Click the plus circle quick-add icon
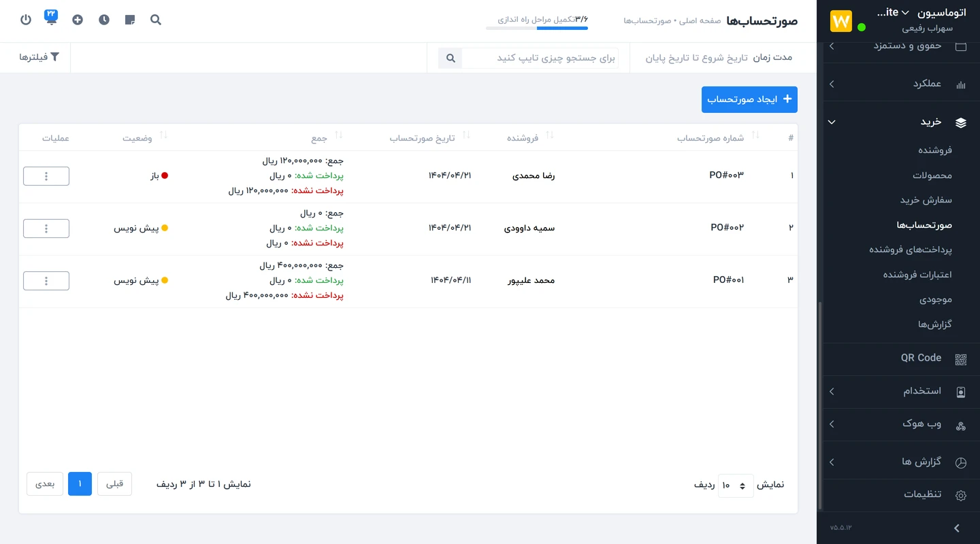980x544 pixels. click(78, 20)
